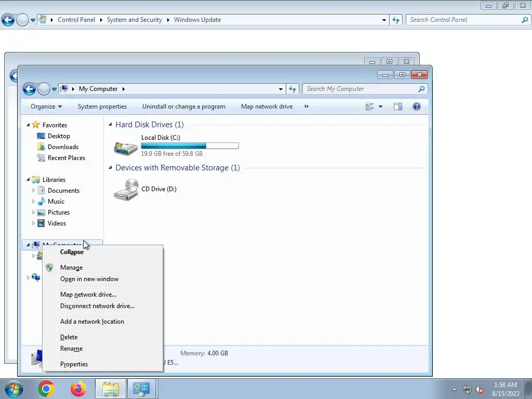Click System and Security breadcrumb
The image size is (532, 399).
[135, 20]
